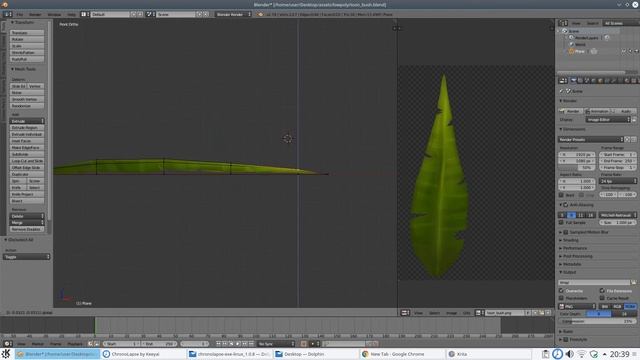This screenshot has width=640, height=360.
Task: Open the File menu in Blender header
Action: 20,14
